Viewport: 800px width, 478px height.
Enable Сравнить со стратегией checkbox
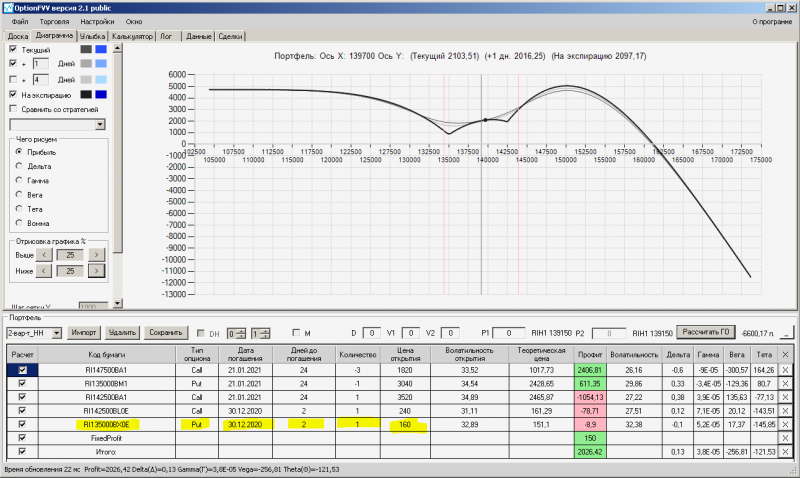point(13,109)
